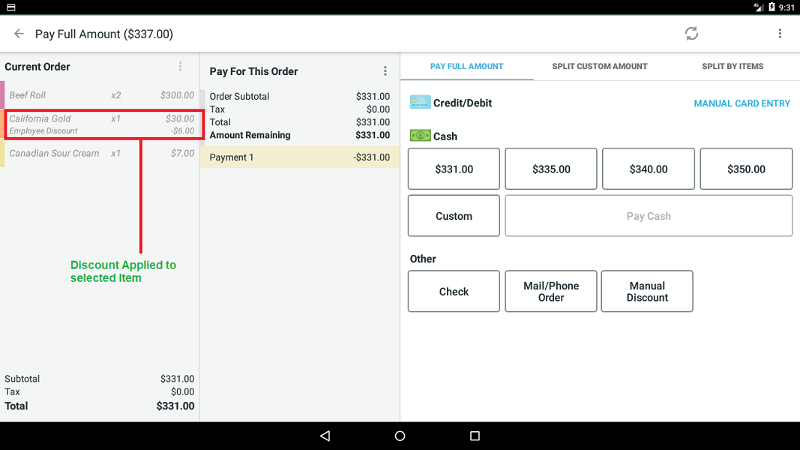This screenshot has width=800, height=450.
Task: Switch to Split By Items tab
Action: (x=733, y=66)
